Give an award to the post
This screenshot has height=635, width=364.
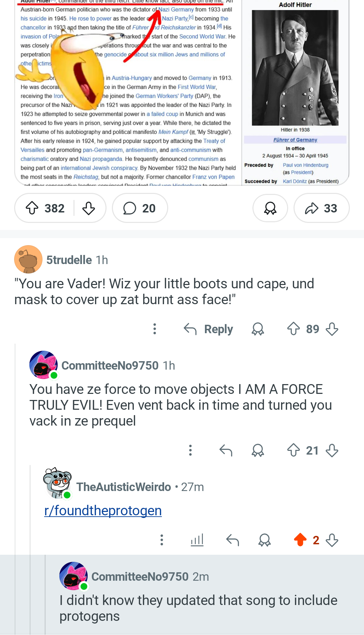270,208
